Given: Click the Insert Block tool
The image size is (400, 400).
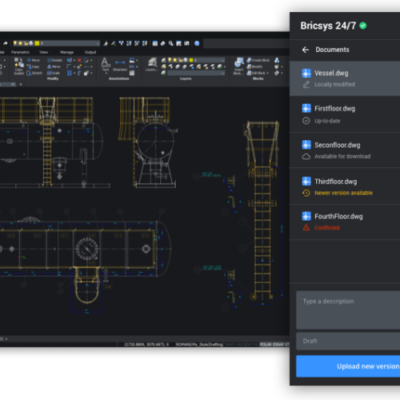Looking at the screenshot, I should (239, 66).
